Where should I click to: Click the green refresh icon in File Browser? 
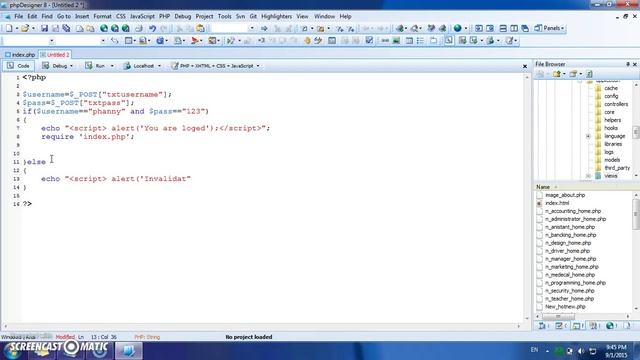(x=589, y=74)
